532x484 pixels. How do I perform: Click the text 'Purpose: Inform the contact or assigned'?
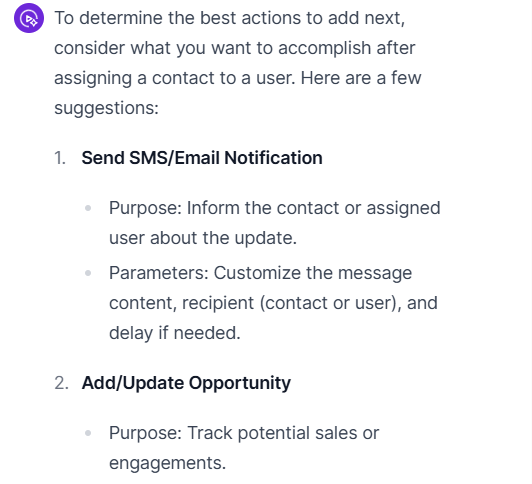tap(275, 208)
